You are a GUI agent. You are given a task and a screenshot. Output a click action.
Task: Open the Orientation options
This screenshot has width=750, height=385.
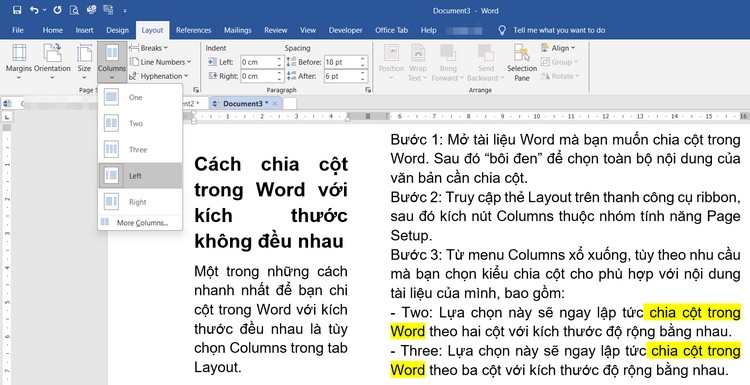click(x=52, y=61)
